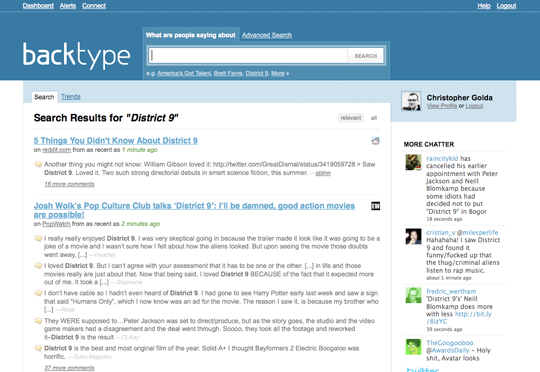
Task: Click '18 seconds ago' under raincitykid's tweet
Action: click(444, 219)
